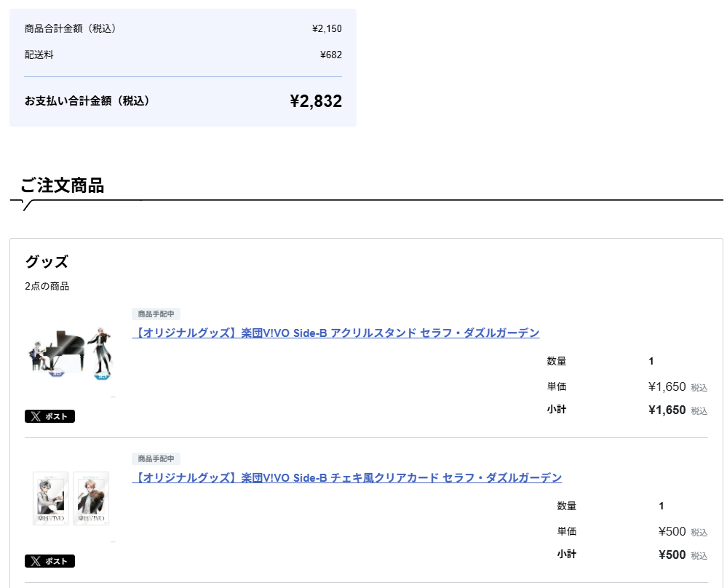This screenshot has height=588, width=727.
Task: Click the お支払い合計金額（税込） label
Action: click(x=87, y=100)
